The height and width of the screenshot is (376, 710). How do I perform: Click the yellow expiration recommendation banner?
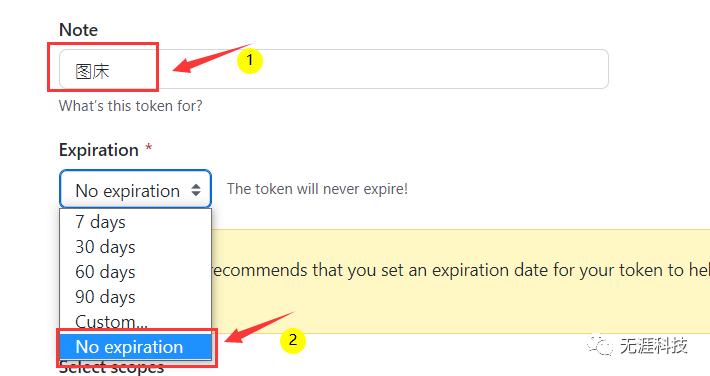coord(461,281)
